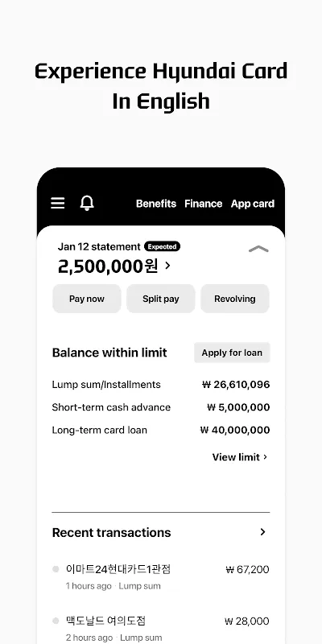The width and height of the screenshot is (322, 644).
Task: Switch to the Finance tab
Action: [204, 204]
